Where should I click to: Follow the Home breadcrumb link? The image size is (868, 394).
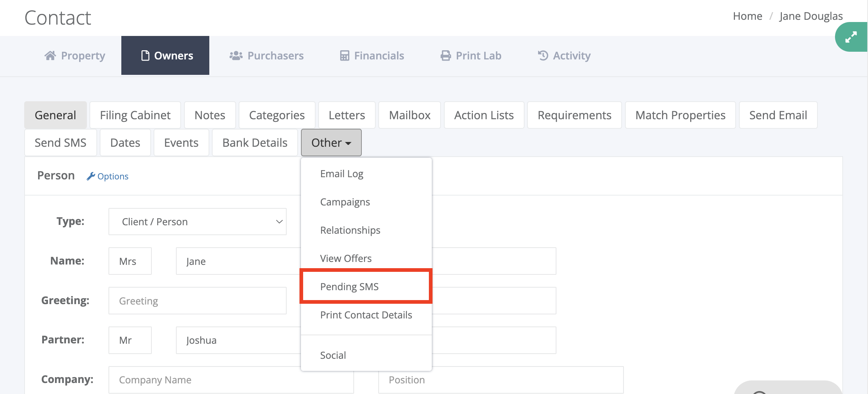[x=747, y=16]
